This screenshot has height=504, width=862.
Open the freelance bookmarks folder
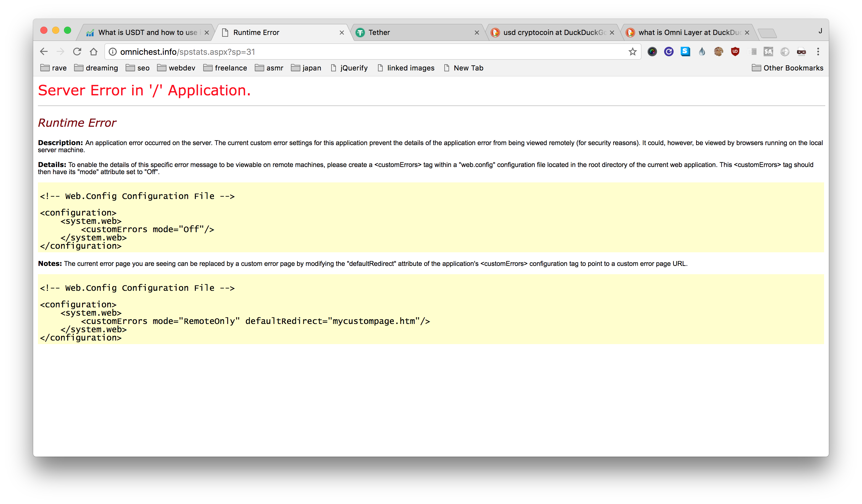(225, 68)
